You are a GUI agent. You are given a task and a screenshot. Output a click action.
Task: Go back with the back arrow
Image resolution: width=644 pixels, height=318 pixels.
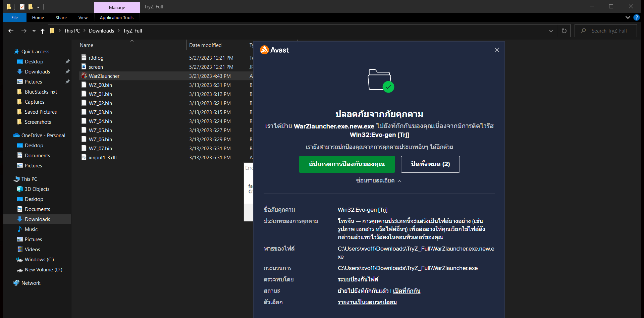click(11, 31)
